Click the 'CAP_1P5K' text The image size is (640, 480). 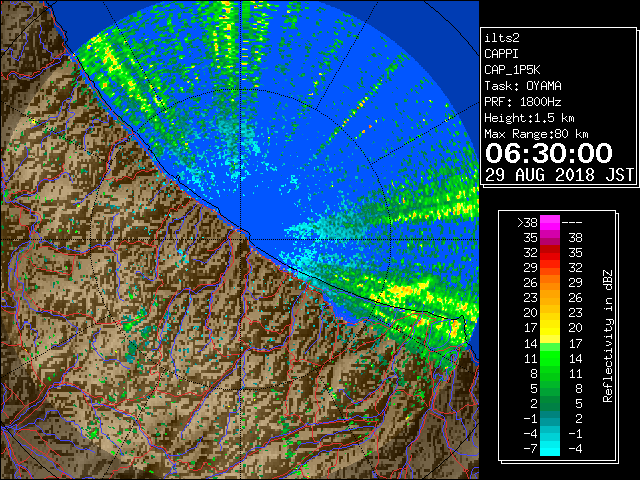512,70
